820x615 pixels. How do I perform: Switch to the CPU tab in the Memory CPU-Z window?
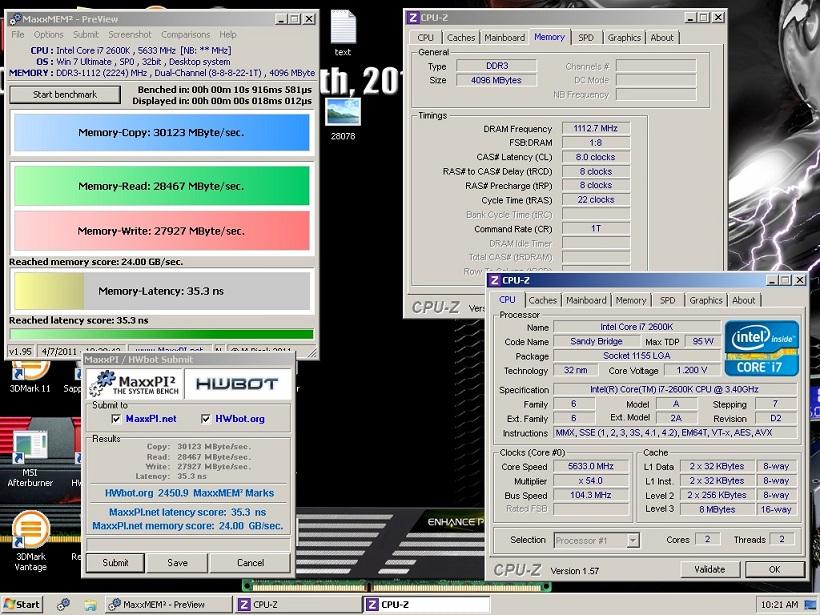click(425, 38)
